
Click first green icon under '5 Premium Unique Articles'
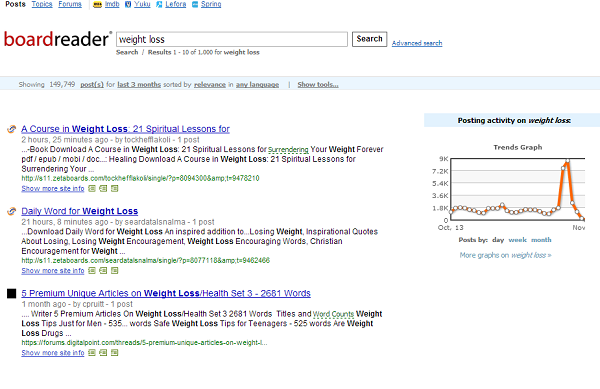(92, 353)
